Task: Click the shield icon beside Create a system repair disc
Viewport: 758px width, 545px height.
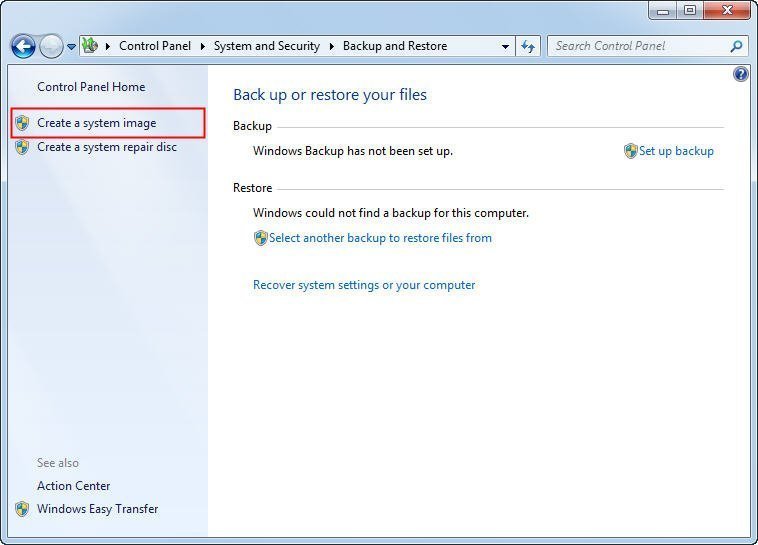Action: (x=22, y=147)
